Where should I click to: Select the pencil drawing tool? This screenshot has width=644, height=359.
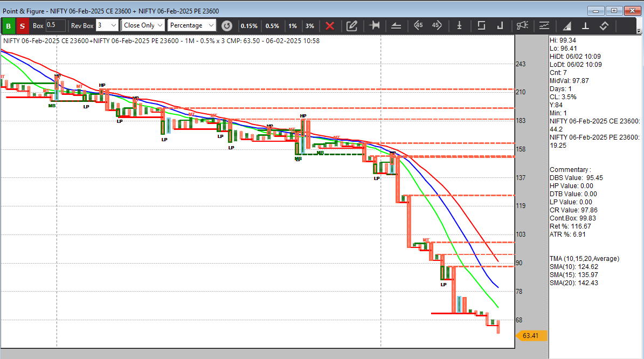pos(352,25)
